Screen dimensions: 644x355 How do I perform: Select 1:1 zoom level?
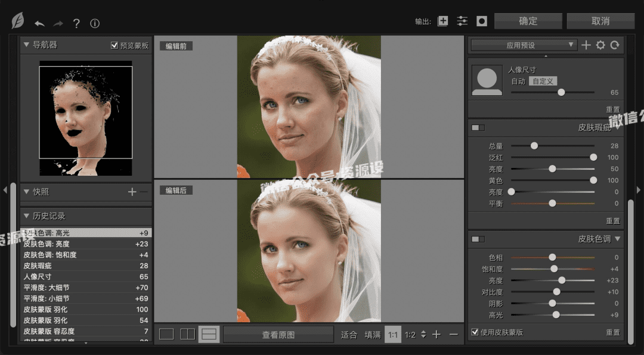(392, 335)
